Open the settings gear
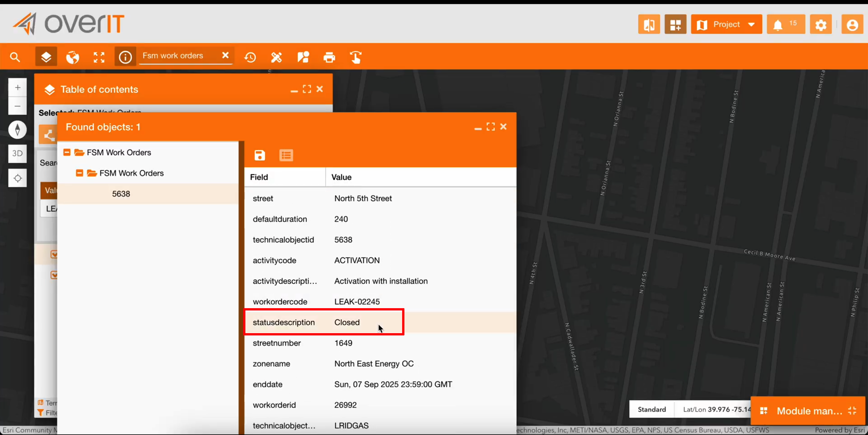Screen dimensions: 868x435 pyautogui.click(x=821, y=24)
